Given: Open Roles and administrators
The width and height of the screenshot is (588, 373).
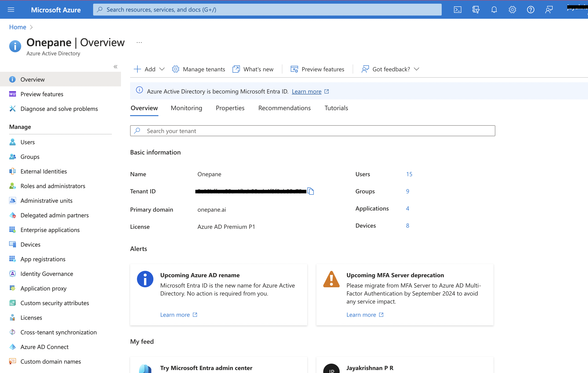Looking at the screenshot, I should click(x=60, y=186).
